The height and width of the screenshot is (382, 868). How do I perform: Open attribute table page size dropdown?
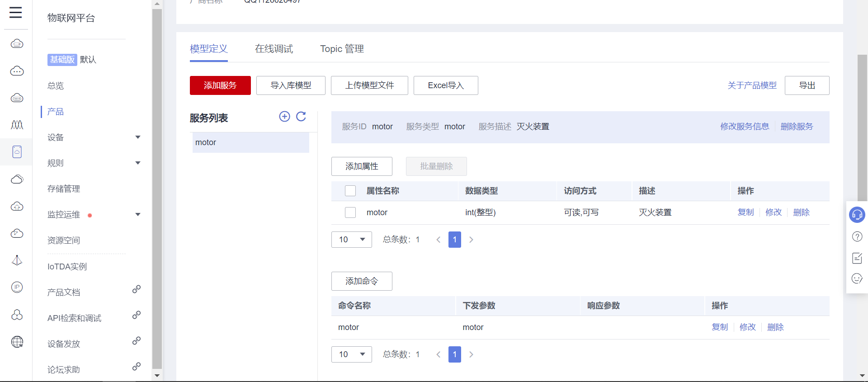352,240
